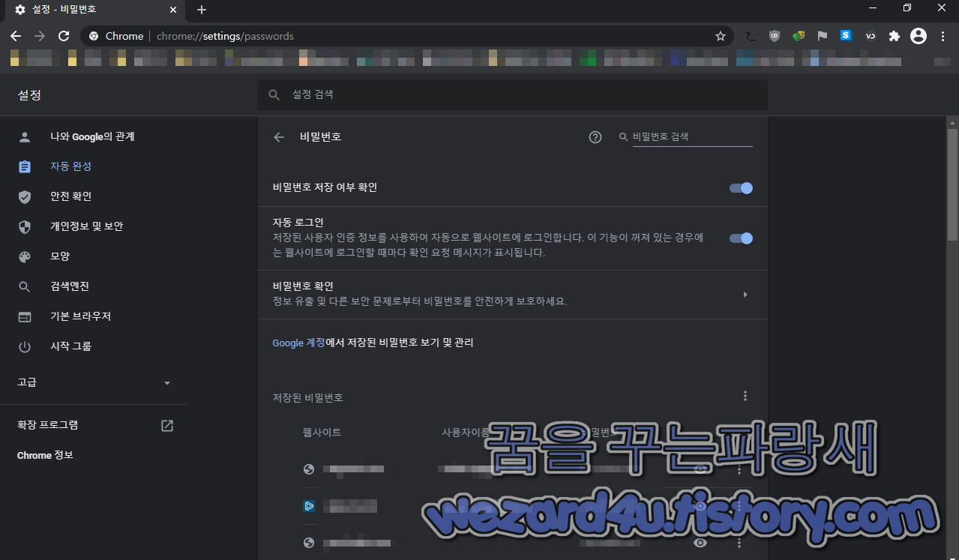
Task: Select 나와 Google의 관계 in sidebar
Action: point(92,136)
